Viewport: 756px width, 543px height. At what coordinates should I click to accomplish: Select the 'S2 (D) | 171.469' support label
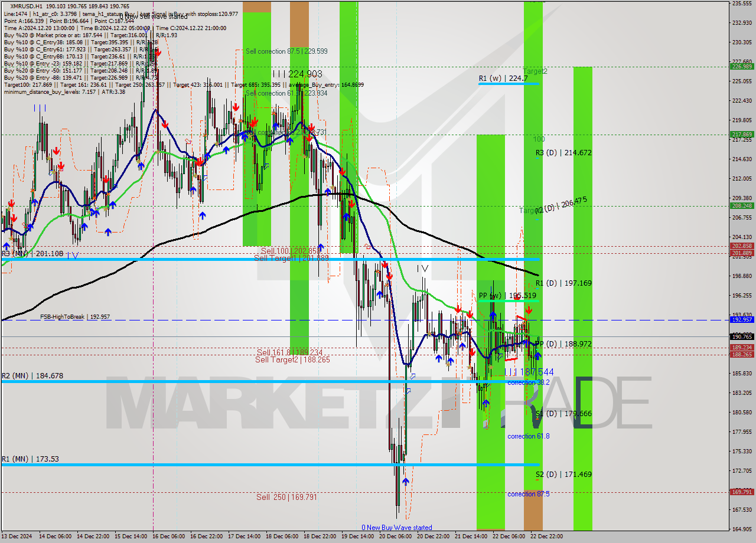[563, 475]
